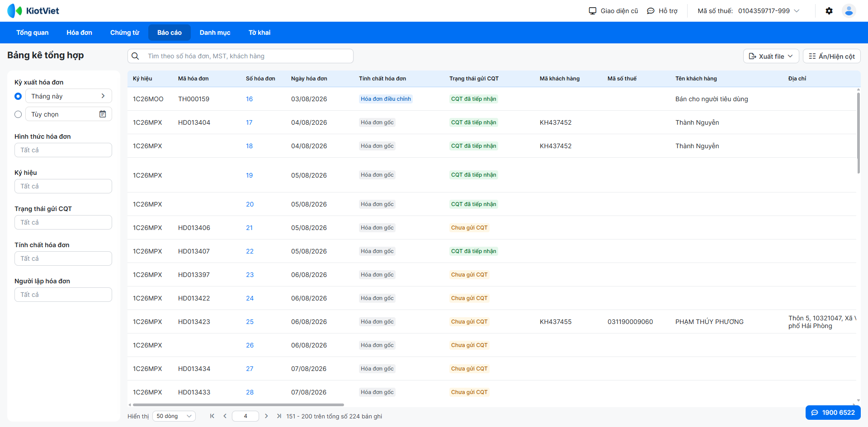Open the Trạng thái gửi CQT filter
This screenshot has height=427, width=868.
click(x=63, y=222)
